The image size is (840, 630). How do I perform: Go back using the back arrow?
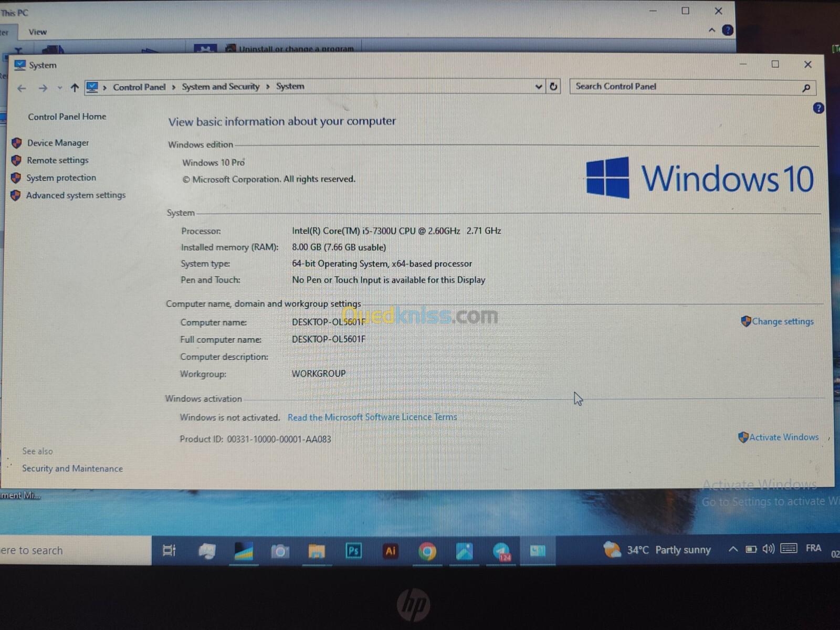click(22, 88)
